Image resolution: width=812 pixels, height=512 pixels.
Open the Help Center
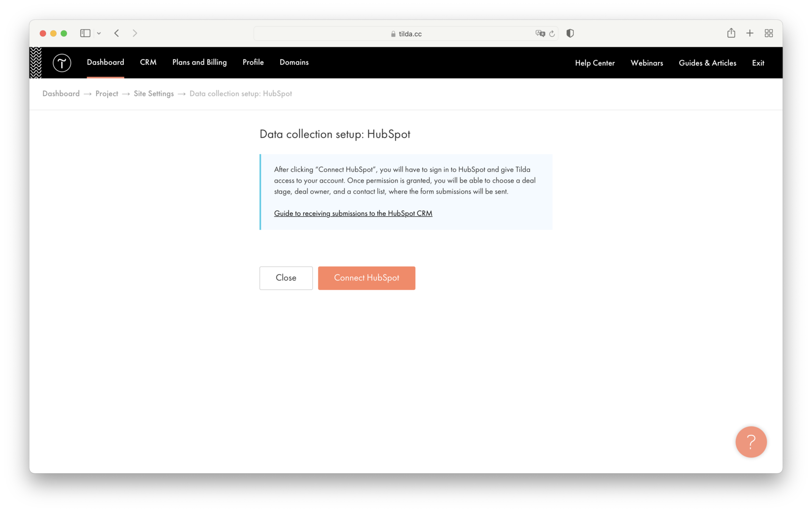(x=594, y=63)
